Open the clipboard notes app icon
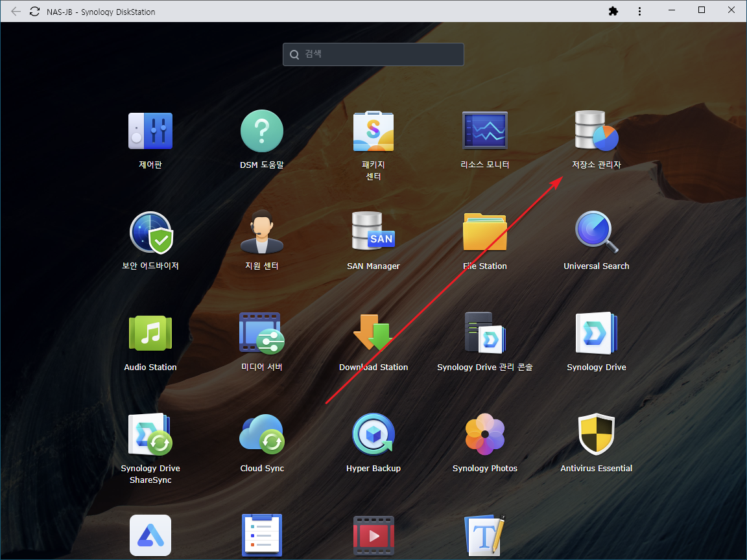Screen dimensions: 747x560 [x=261, y=535]
